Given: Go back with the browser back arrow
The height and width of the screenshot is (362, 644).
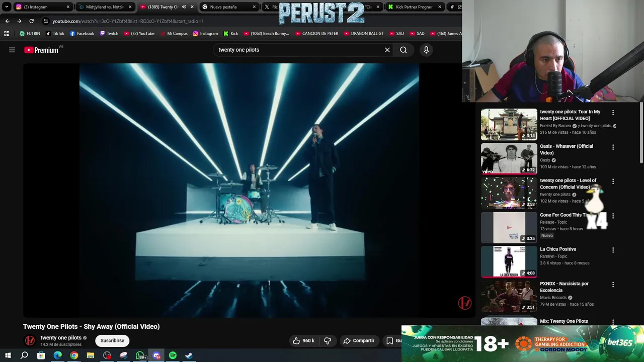Looking at the screenshot, I should click(x=7, y=21).
